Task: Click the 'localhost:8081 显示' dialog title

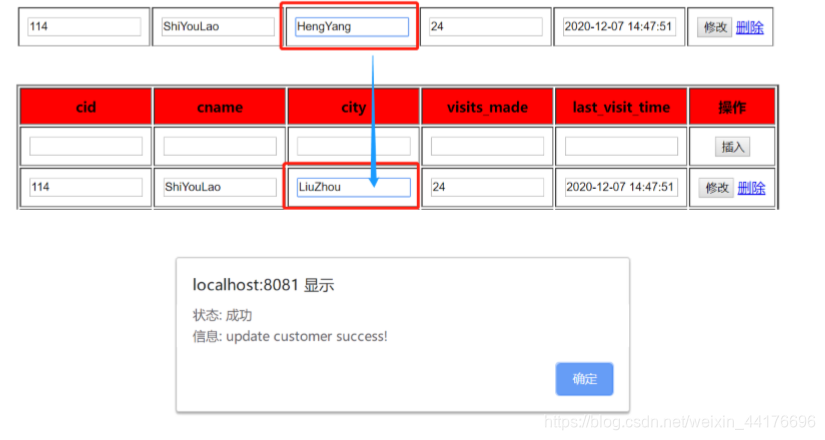Action: (x=263, y=285)
